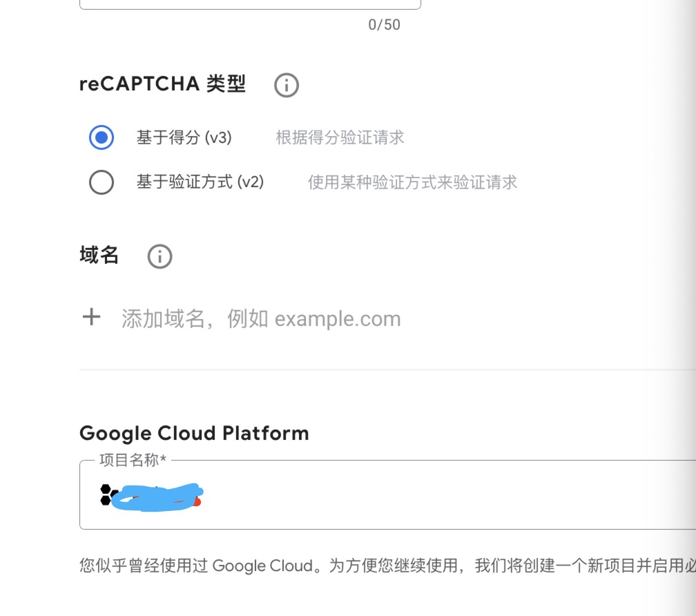The image size is (696, 616).
Task: Click the Google Cloud Platform heading
Action: pos(194,433)
